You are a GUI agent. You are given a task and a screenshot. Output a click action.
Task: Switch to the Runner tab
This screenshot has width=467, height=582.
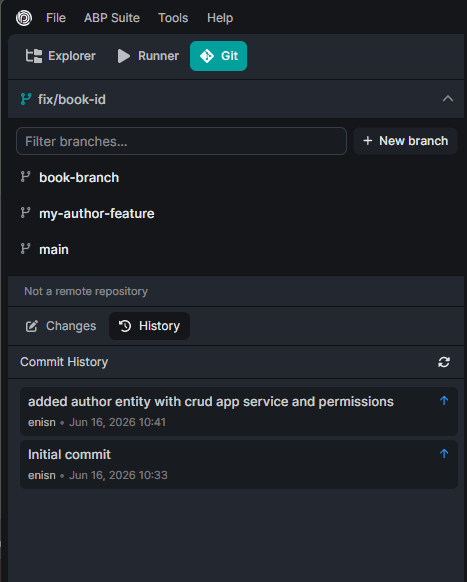coord(148,56)
